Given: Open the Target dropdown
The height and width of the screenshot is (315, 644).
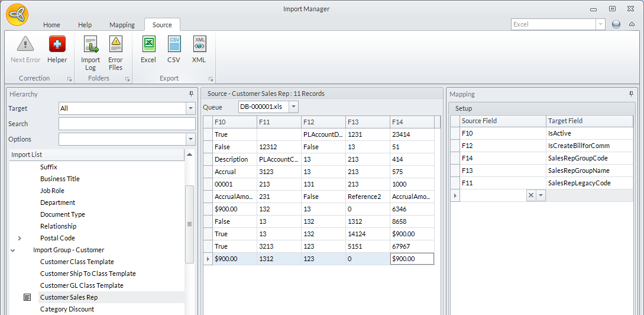Looking at the screenshot, I should 190,108.
